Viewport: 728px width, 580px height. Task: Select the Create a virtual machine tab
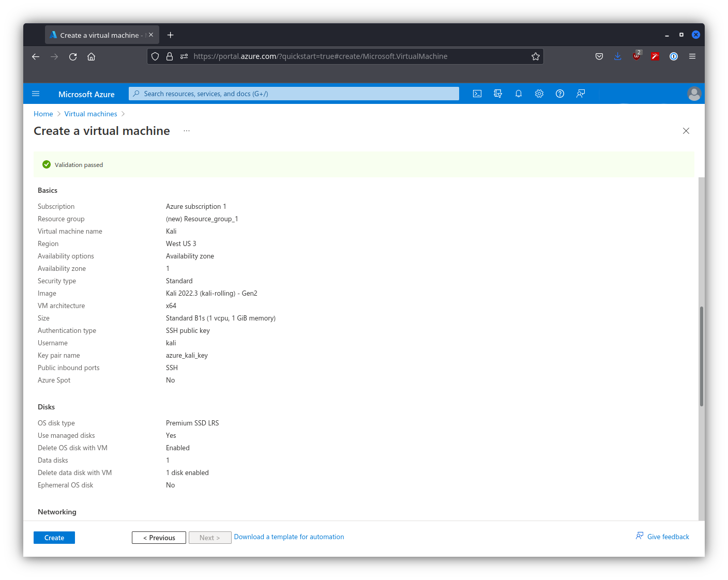coord(99,35)
